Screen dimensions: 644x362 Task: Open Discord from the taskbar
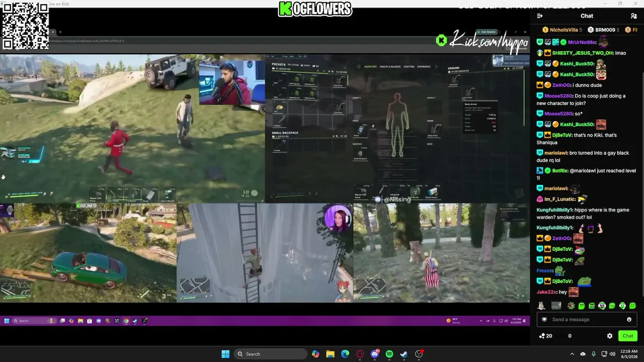(x=375, y=354)
